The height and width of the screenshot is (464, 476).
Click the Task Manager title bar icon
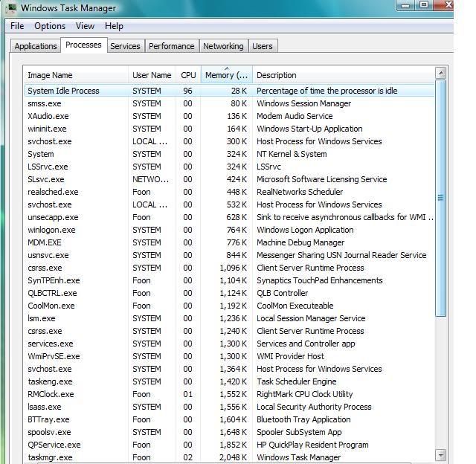click(x=12, y=7)
